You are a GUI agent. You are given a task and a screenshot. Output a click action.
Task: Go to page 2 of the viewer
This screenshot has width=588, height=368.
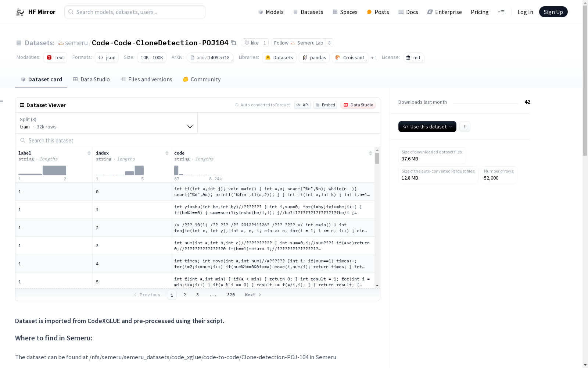(184, 295)
